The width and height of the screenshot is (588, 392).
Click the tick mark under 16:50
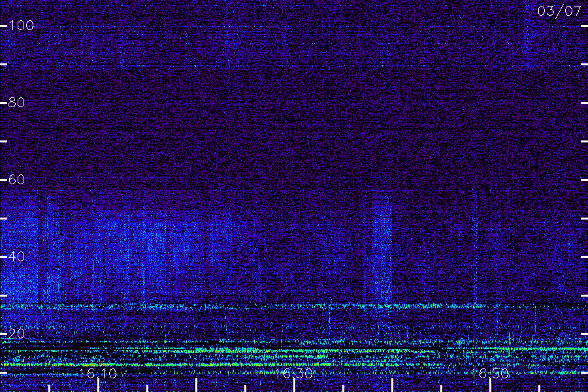(x=490, y=385)
